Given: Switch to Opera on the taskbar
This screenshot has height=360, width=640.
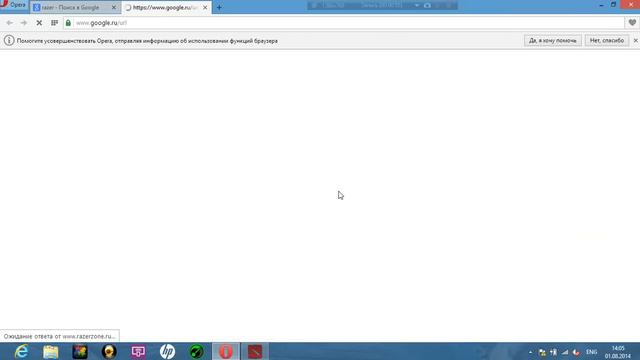Looking at the screenshot, I should (x=226, y=351).
